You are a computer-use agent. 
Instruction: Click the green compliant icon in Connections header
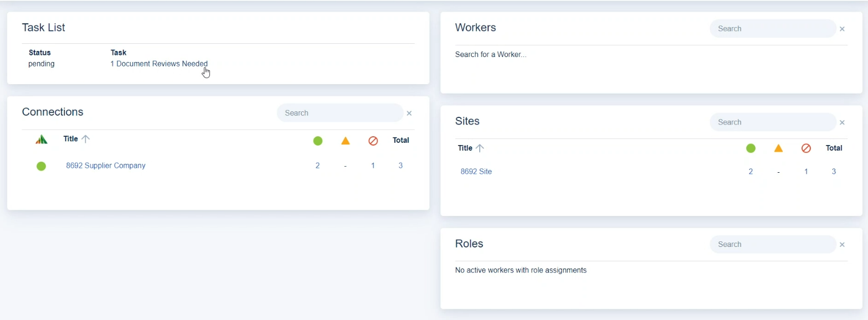(x=317, y=141)
